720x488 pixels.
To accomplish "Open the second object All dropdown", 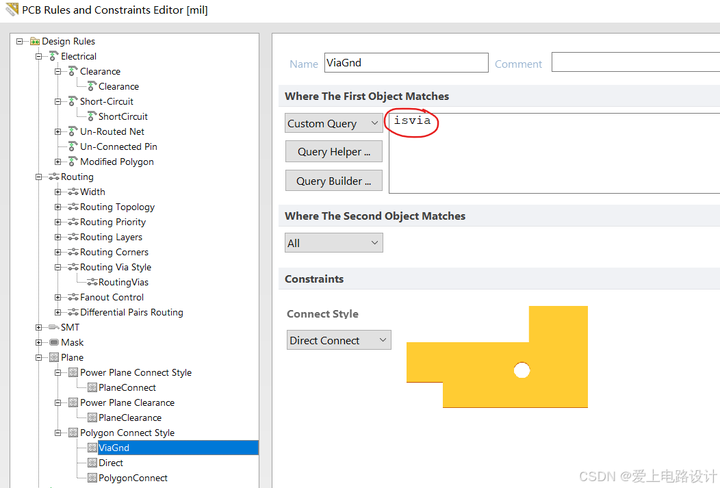I will [333, 243].
